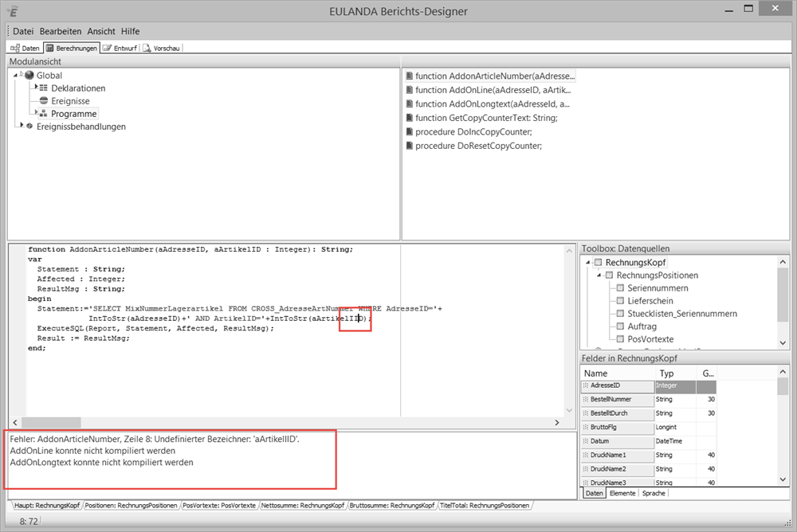This screenshot has height=532, width=797.
Task: Open the Hilfe menu
Action: [x=130, y=32]
